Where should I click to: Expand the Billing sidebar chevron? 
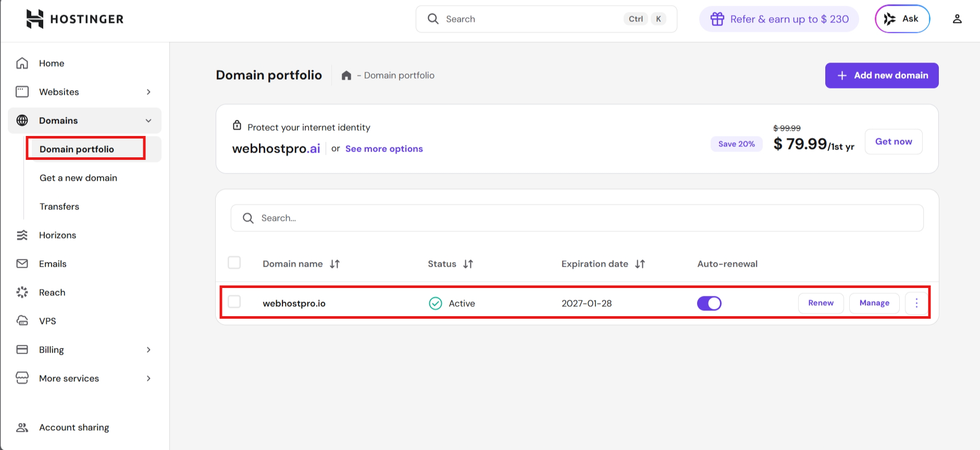point(148,349)
